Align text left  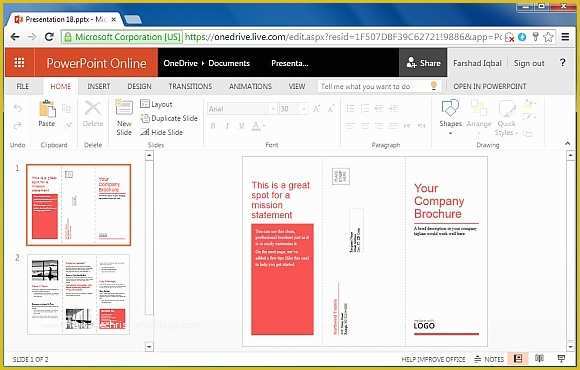click(x=350, y=126)
